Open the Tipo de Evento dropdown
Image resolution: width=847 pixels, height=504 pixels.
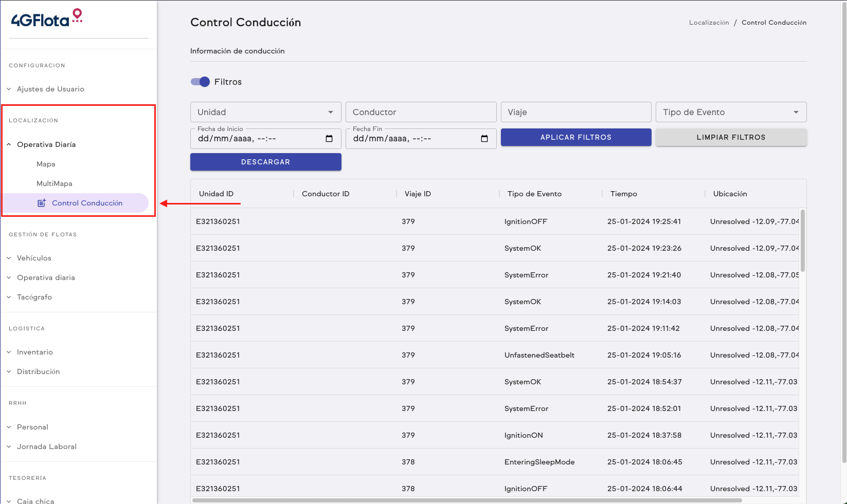(x=730, y=112)
